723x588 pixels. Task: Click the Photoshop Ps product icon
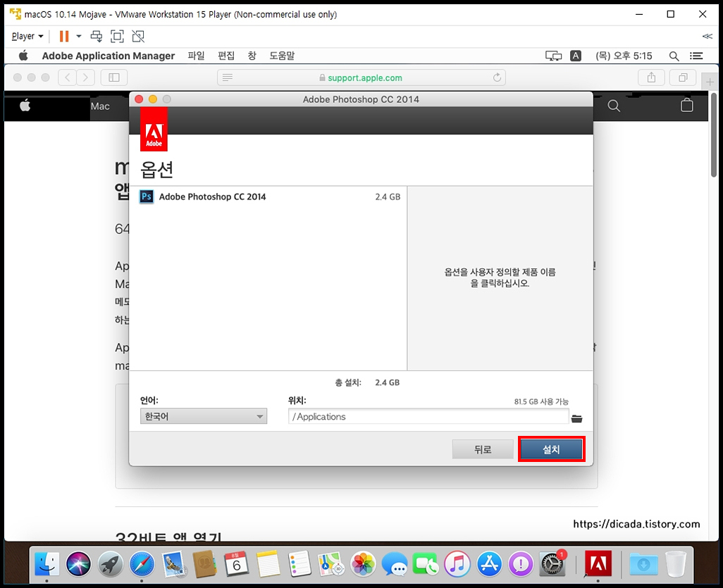click(x=147, y=196)
